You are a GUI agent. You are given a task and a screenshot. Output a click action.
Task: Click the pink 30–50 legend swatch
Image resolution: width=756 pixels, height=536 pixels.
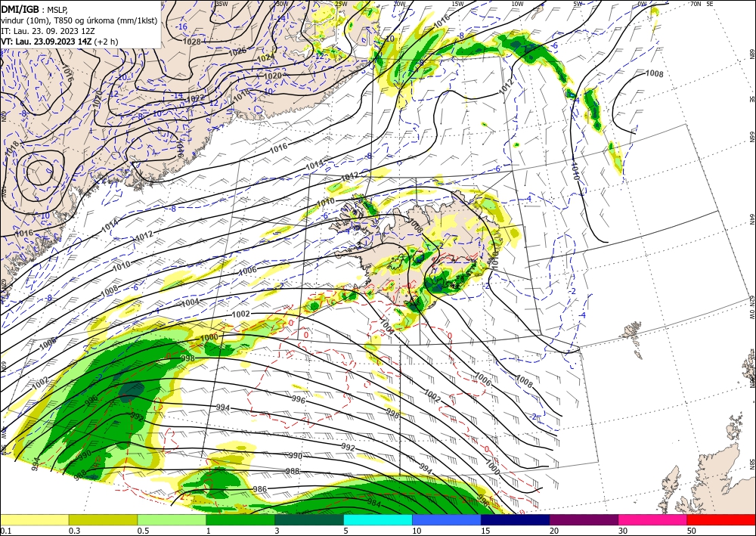pyautogui.click(x=653, y=519)
